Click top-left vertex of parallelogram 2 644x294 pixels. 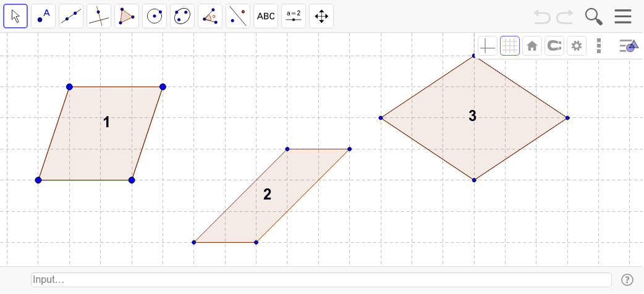287,149
